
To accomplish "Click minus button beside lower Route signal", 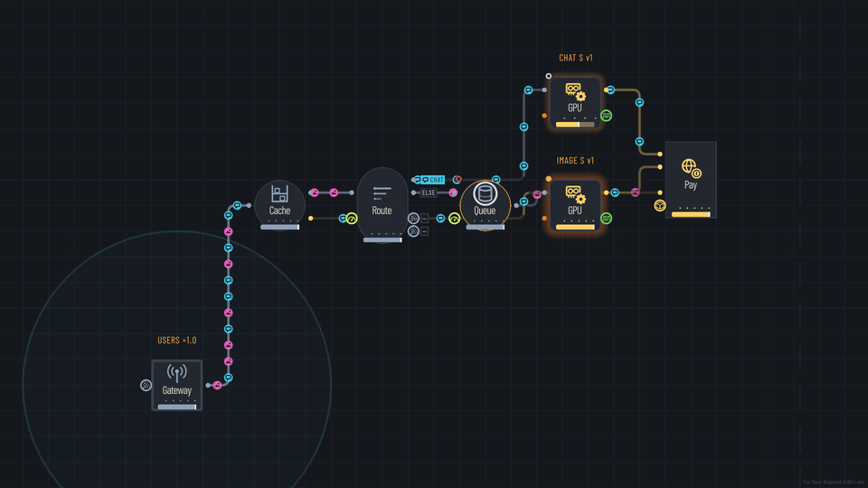I will pos(425,231).
